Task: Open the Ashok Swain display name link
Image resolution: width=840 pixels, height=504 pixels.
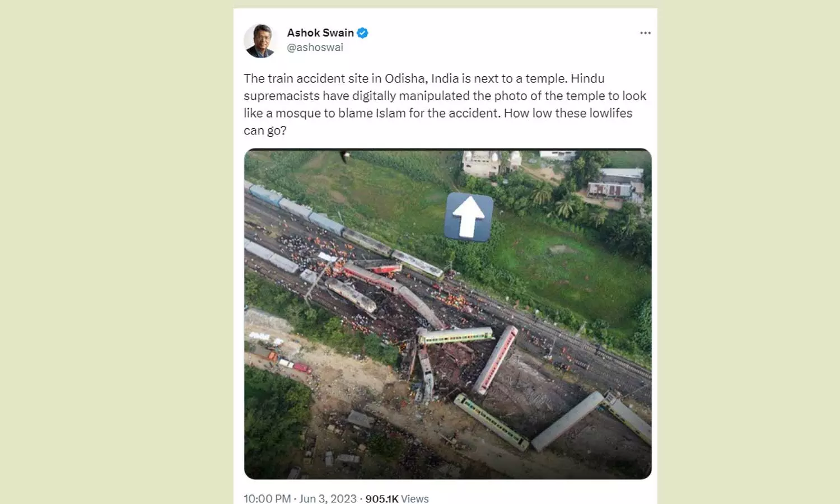Action: click(x=320, y=33)
